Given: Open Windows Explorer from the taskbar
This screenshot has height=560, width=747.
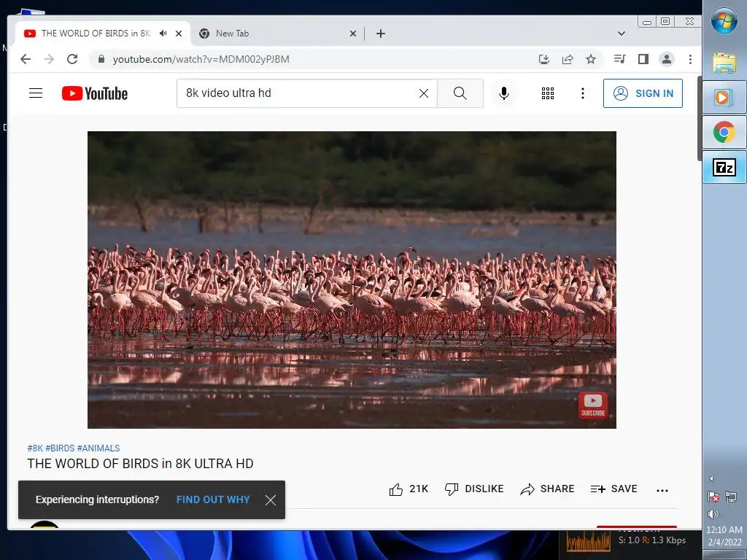Looking at the screenshot, I should click(724, 63).
